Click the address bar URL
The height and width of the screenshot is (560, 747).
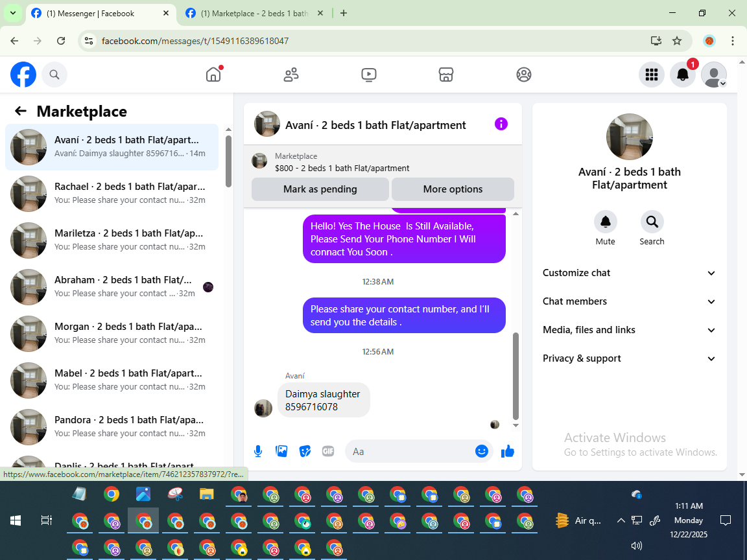[x=195, y=41]
